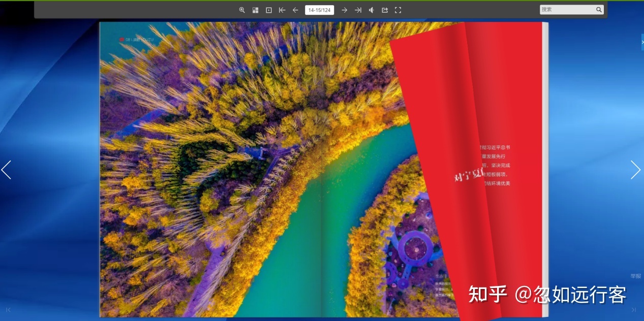Click the 14-15/124 page number field
The height and width of the screenshot is (321, 644).
(319, 10)
